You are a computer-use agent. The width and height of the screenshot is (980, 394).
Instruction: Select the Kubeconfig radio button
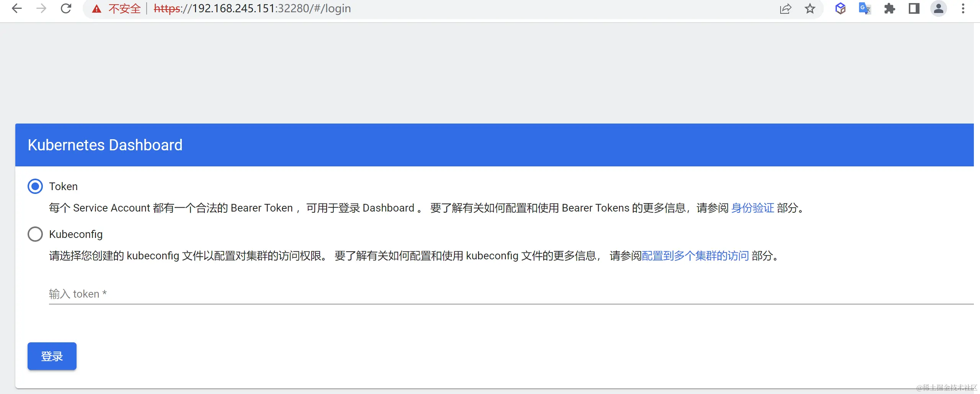pyautogui.click(x=35, y=234)
